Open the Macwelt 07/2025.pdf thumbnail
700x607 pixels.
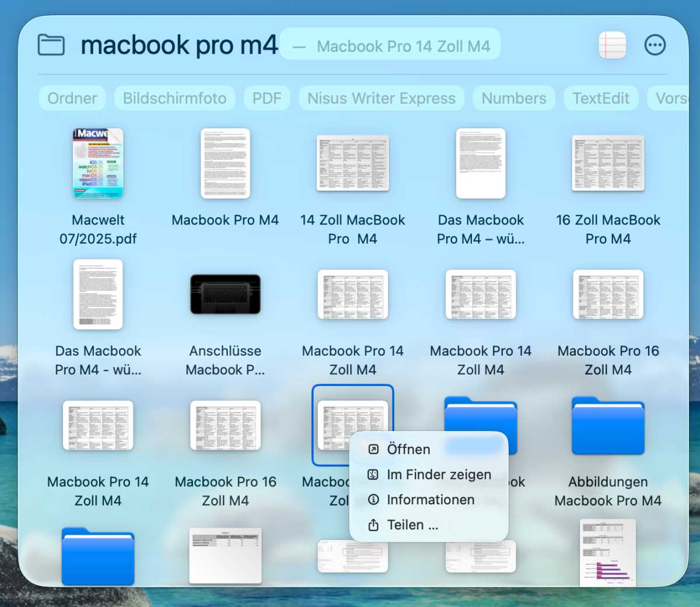[x=97, y=164]
